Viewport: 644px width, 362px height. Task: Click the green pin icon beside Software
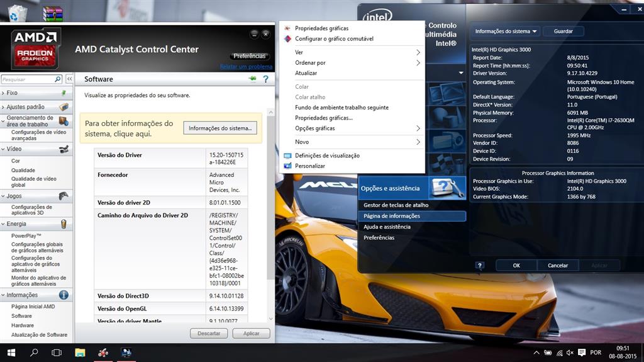(253, 79)
